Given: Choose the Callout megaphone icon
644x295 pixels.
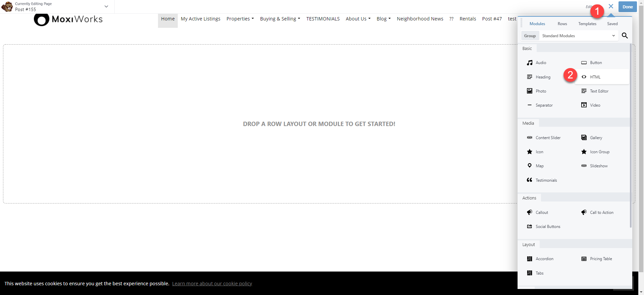Looking at the screenshot, I should coord(530,213).
